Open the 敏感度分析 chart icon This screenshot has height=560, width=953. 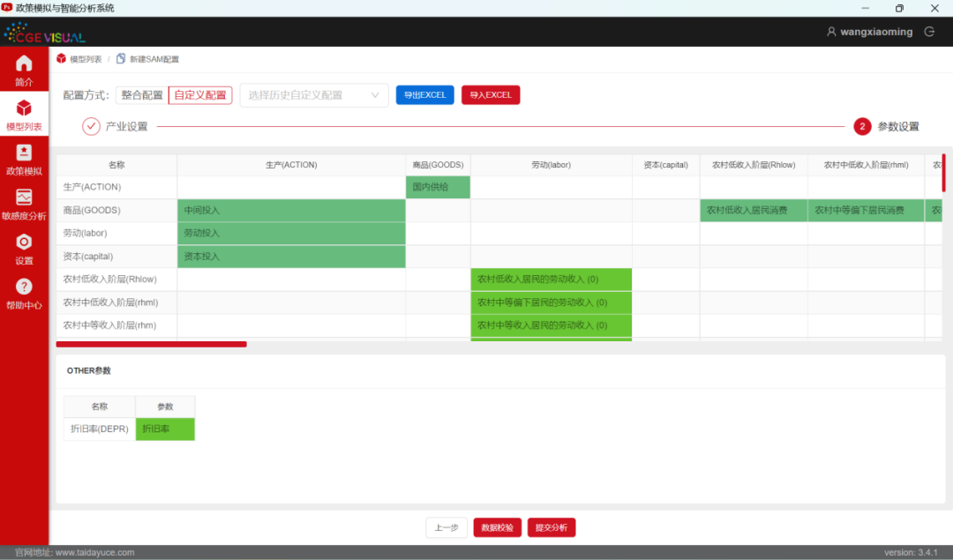point(24,198)
